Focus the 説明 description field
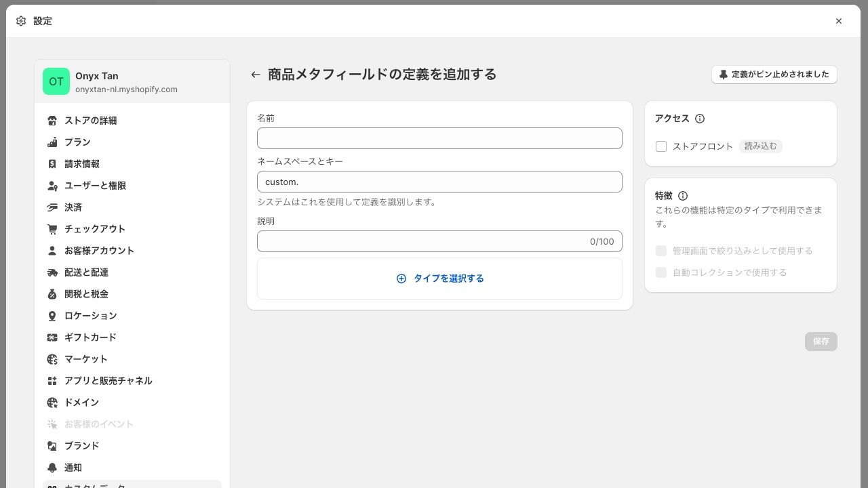 pyautogui.click(x=439, y=241)
